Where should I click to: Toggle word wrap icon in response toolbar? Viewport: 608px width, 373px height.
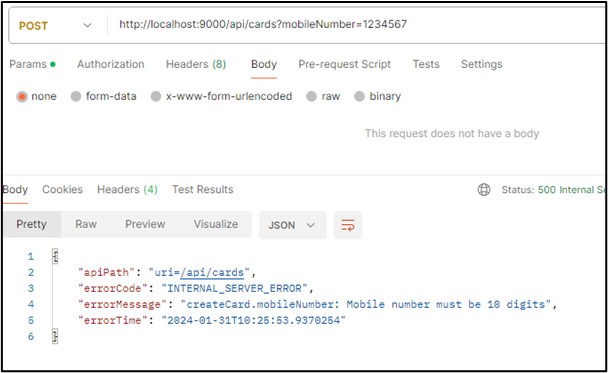pos(348,225)
